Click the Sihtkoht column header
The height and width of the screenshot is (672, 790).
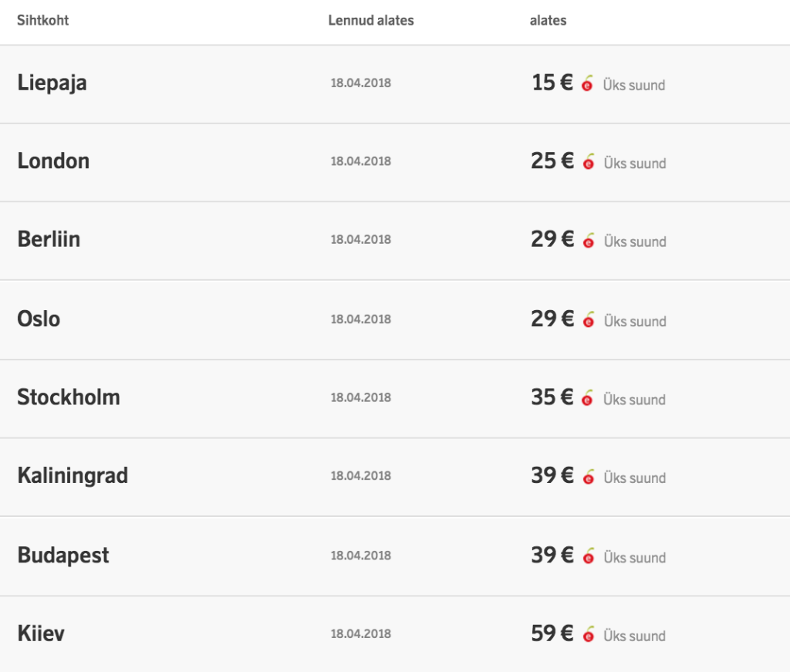click(x=43, y=21)
